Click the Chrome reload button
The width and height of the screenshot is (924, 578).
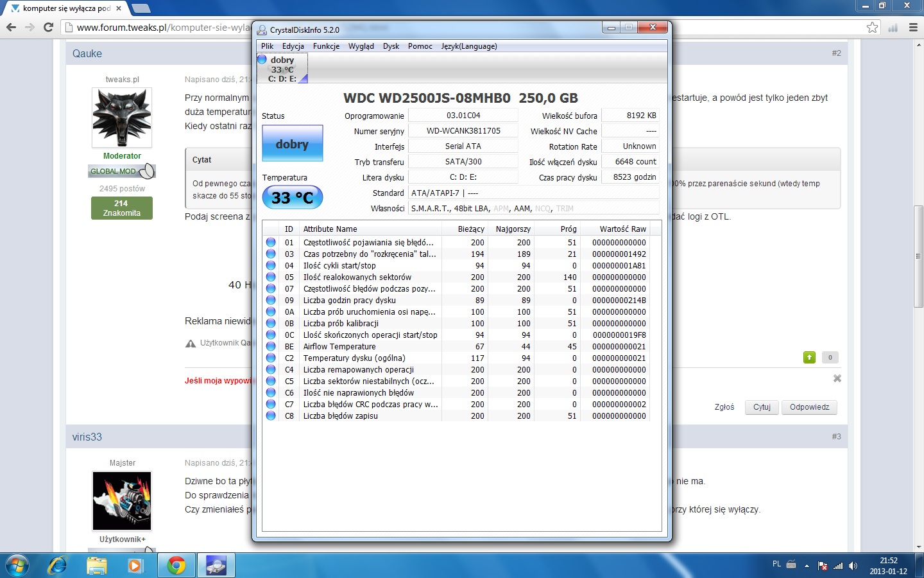click(48, 27)
